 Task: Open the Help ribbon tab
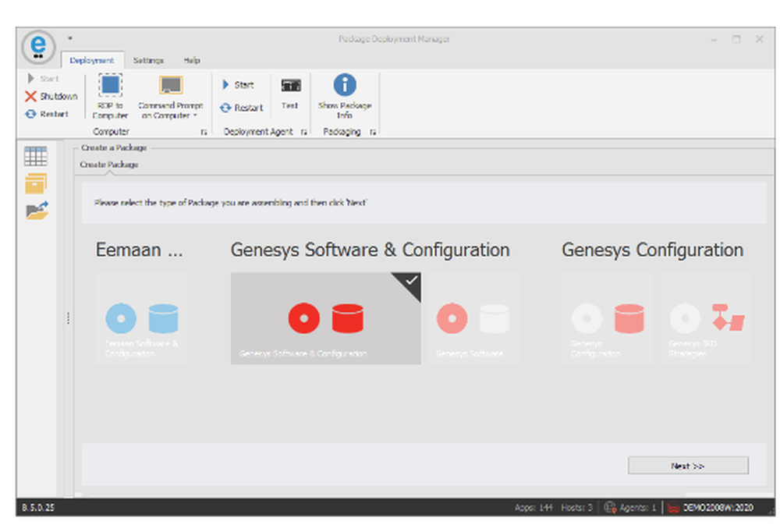pos(192,60)
